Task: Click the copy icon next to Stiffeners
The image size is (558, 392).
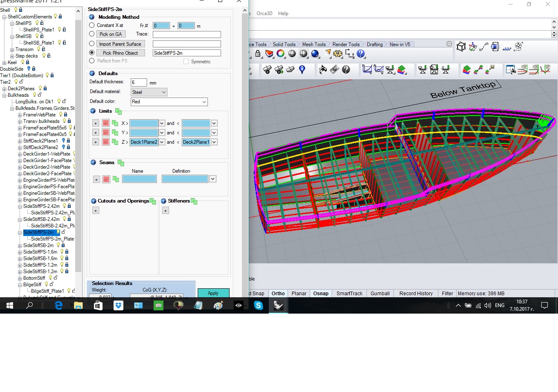Action: tap(194, 201)
